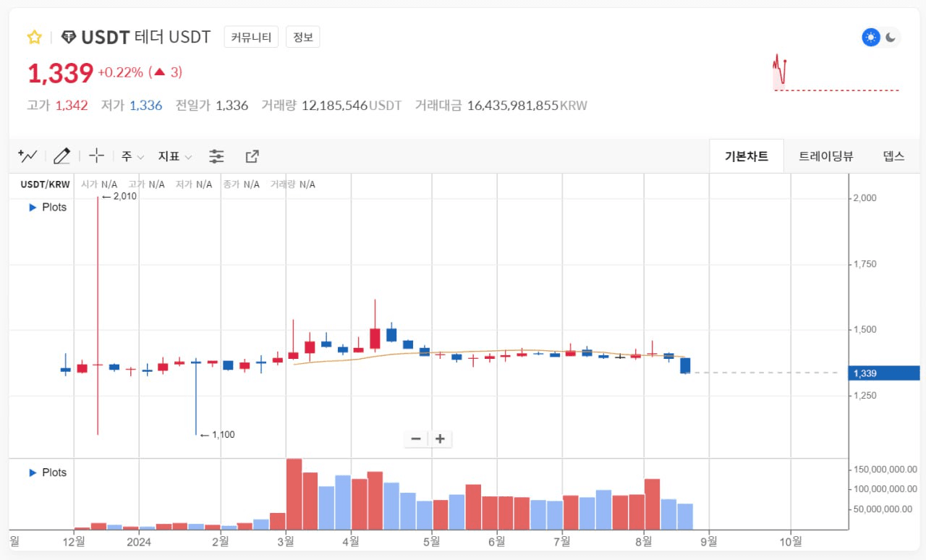Select the pencil drawing tool

(62, 156)
